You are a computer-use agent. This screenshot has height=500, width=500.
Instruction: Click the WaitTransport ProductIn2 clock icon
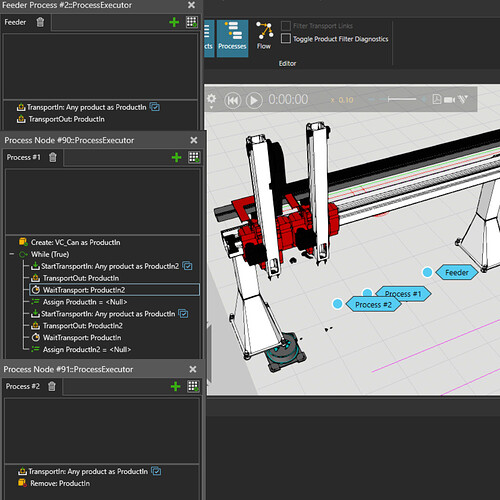tap(36, 290)
